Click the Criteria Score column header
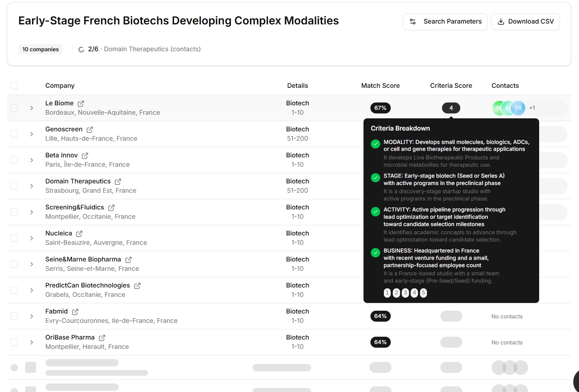The image size is (579, 392). click(451, 85)
